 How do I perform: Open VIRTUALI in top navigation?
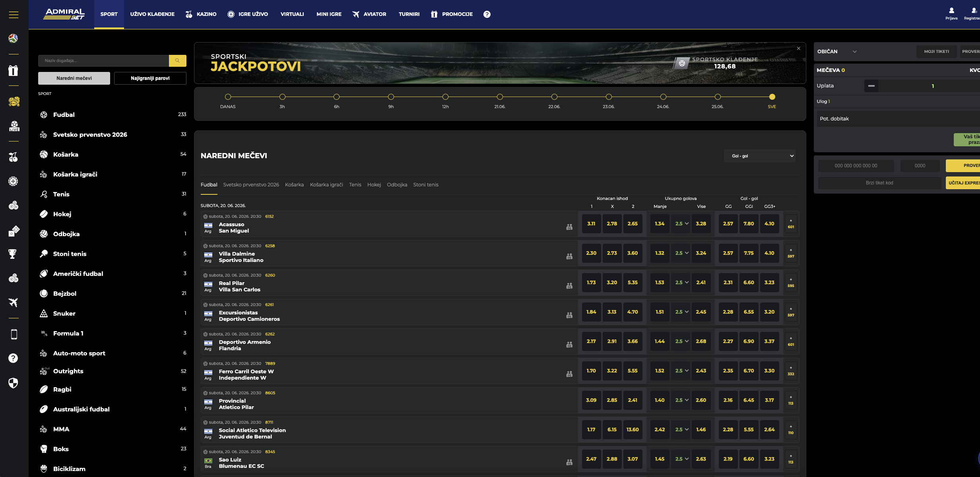pyautogui.click(x=292, y=14)
